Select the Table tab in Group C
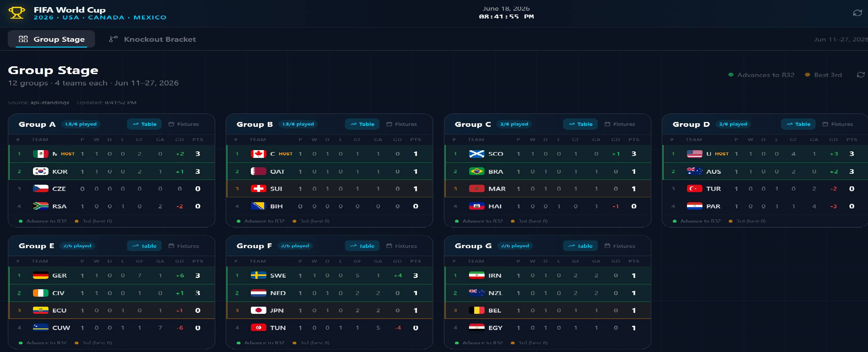The height and width of the screenshot is (352, 868). point(580,124)
